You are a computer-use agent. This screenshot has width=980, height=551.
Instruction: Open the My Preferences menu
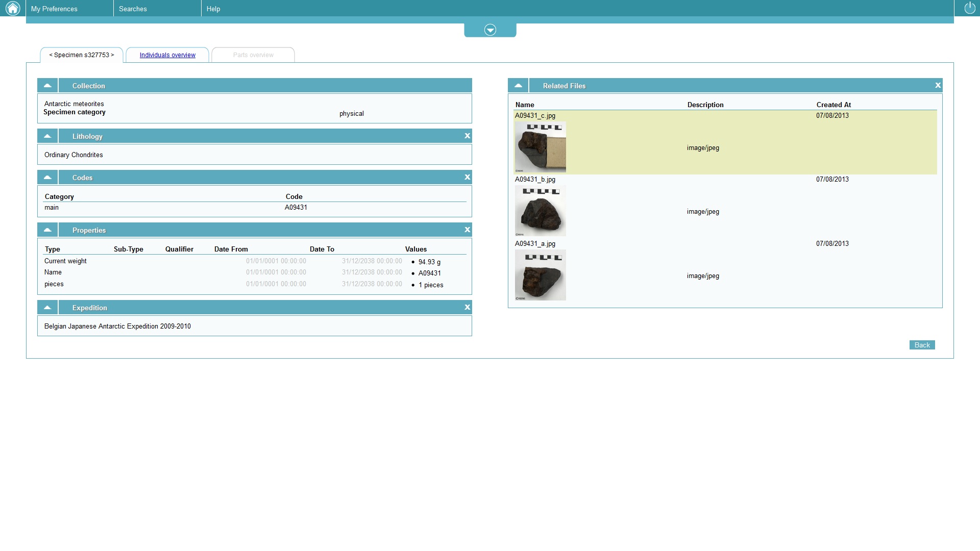[54, 9]
